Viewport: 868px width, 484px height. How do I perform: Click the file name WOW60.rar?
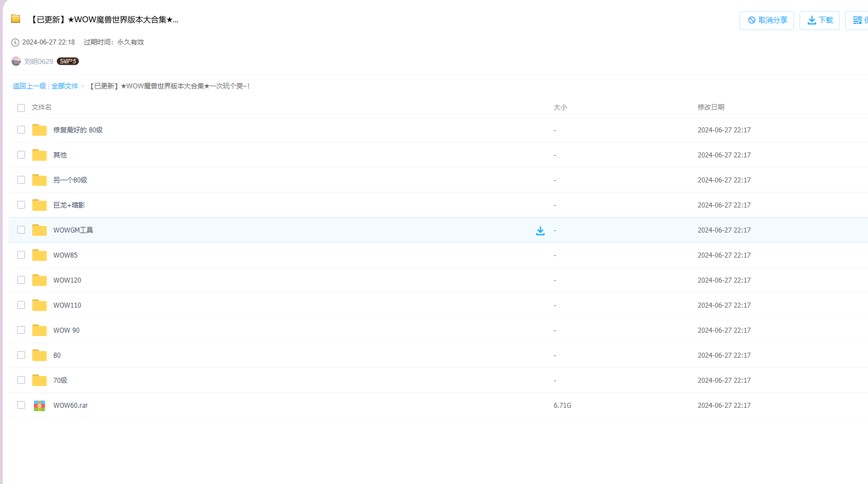point(71,406)
